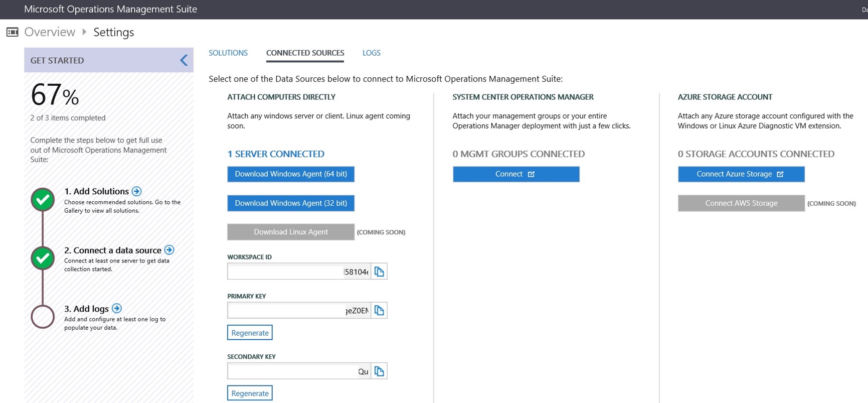Click the Get Started header label
Viewport: 868px width, 403px height.
(57, 60)
